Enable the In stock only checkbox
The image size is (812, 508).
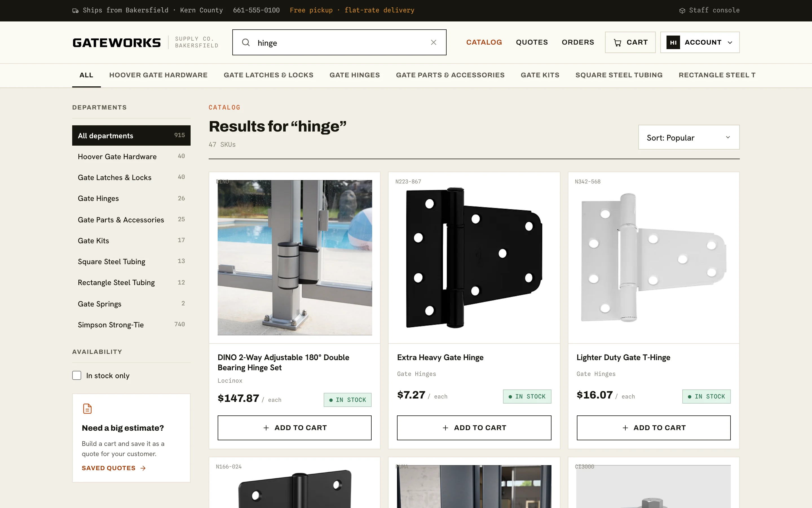point(77,375)
